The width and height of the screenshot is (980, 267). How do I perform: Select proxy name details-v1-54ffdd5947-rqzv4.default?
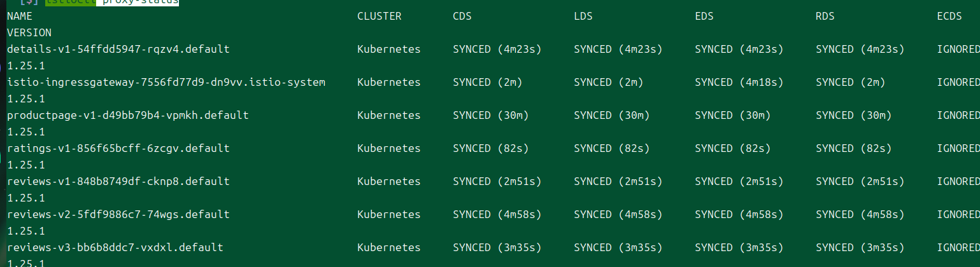pos(118,49)
